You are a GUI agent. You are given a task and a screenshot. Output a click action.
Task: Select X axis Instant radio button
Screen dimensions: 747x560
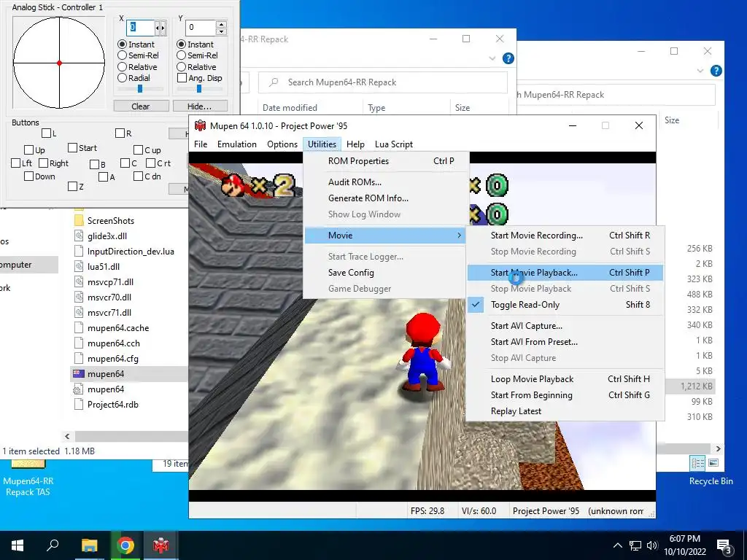tap(122, 44)
